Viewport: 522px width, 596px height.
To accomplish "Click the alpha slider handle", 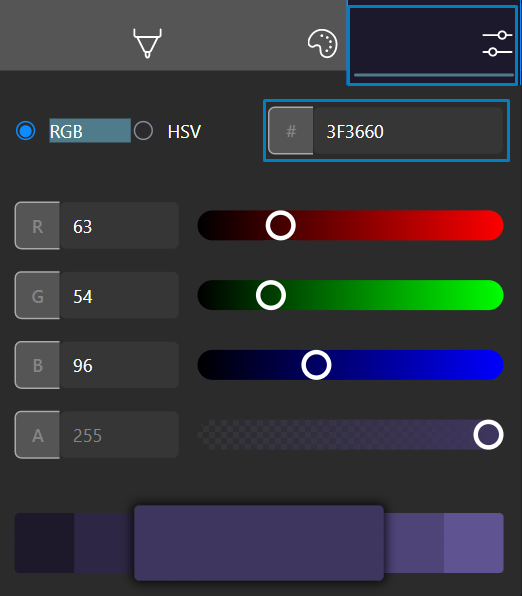I will tap(489, 435).
